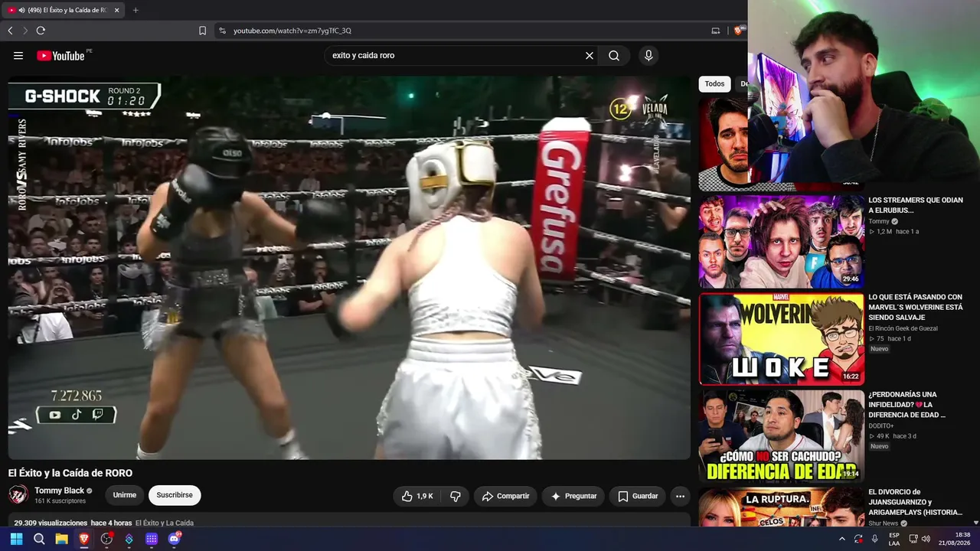
Task: Go forward in browser history
Action: pos(25,31)
